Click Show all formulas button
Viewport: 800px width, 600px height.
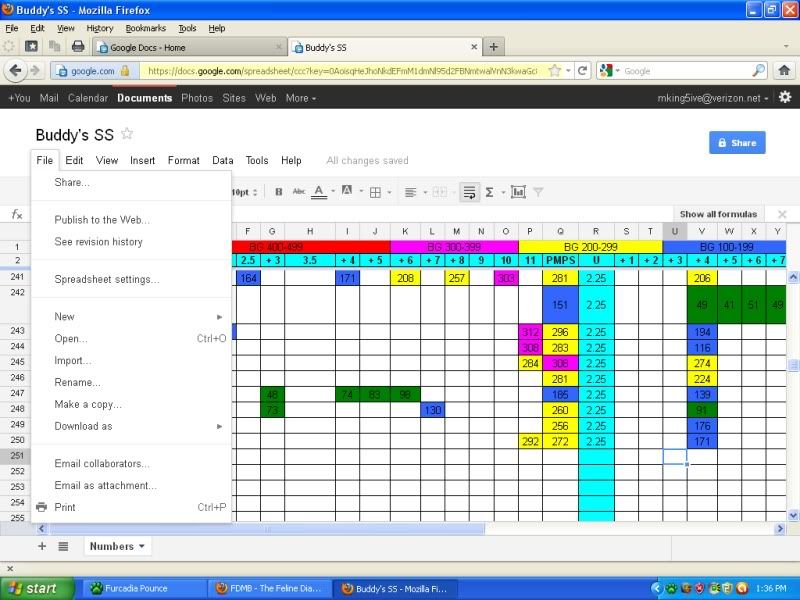tap(718, 214)
